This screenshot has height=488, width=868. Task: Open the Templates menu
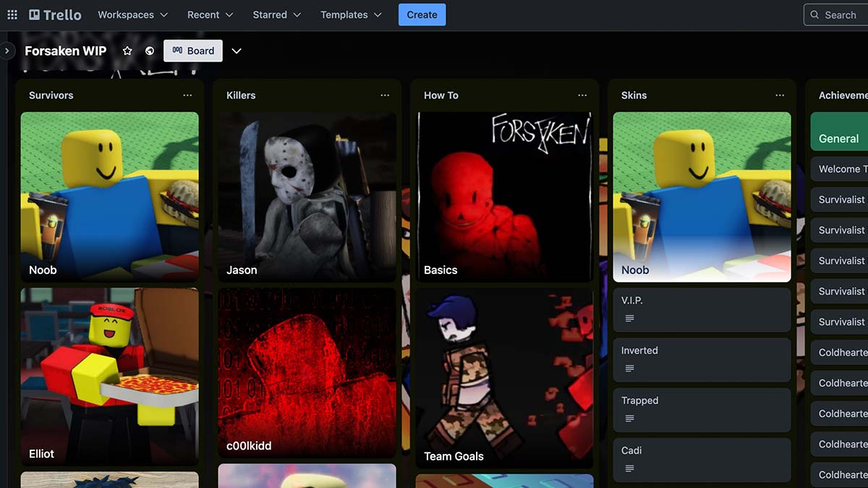coord(351,14)
